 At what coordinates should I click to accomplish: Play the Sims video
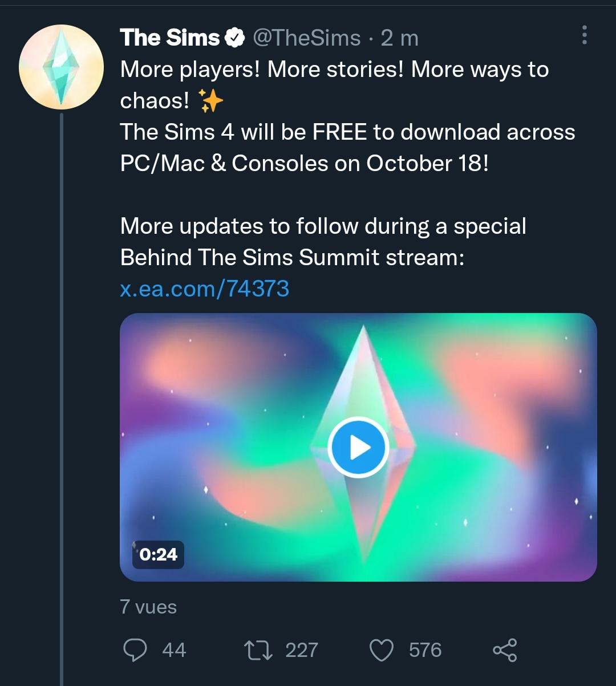click(x=358, y=448)
